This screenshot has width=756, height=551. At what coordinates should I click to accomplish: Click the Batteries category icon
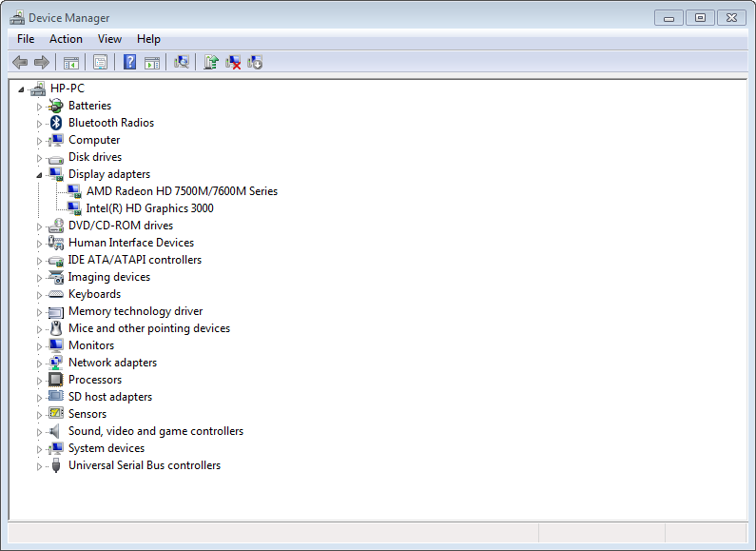click(56, 106)
